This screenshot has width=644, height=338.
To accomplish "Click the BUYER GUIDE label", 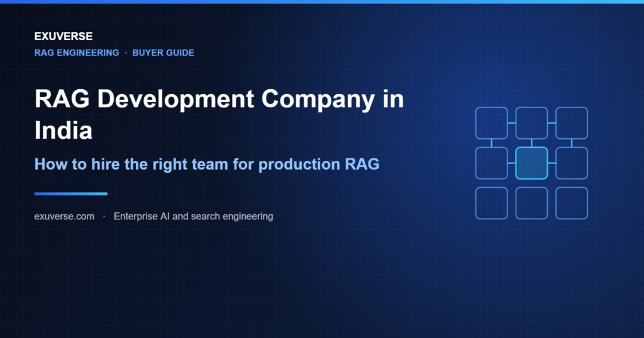I will coord(163,53).
